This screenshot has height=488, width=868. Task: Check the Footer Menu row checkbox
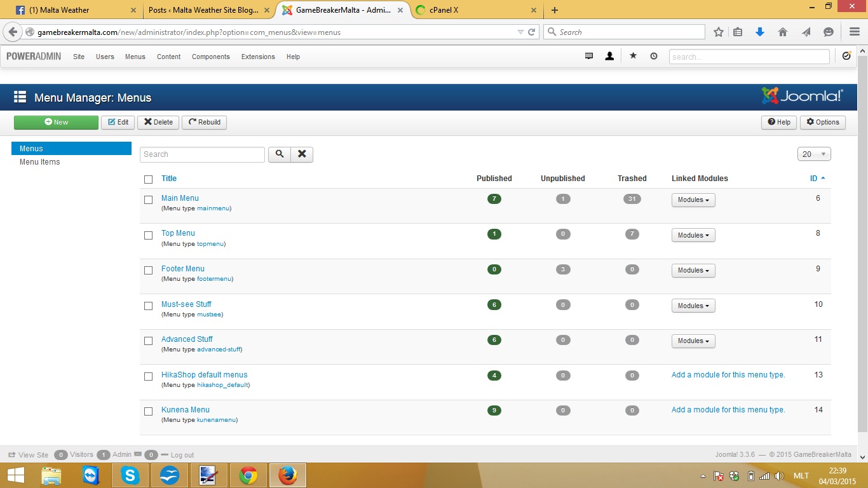(149, 270)
